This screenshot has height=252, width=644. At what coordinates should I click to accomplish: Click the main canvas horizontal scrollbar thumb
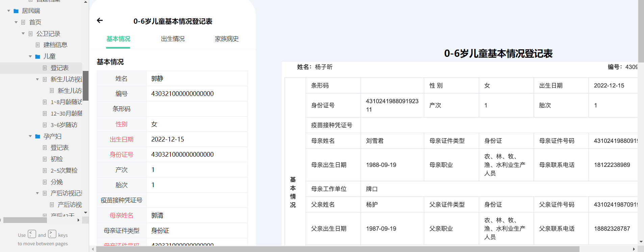[x=338, y=249]
